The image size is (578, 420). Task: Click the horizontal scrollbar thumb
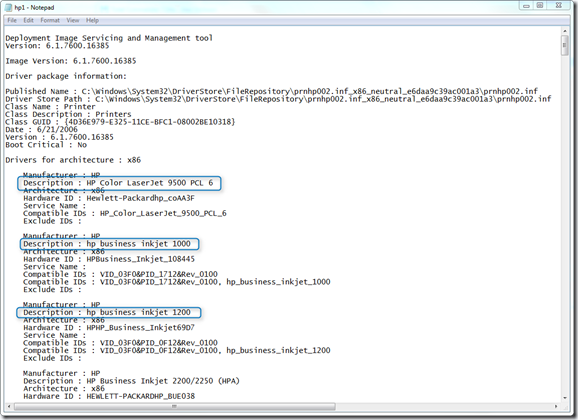174,406
